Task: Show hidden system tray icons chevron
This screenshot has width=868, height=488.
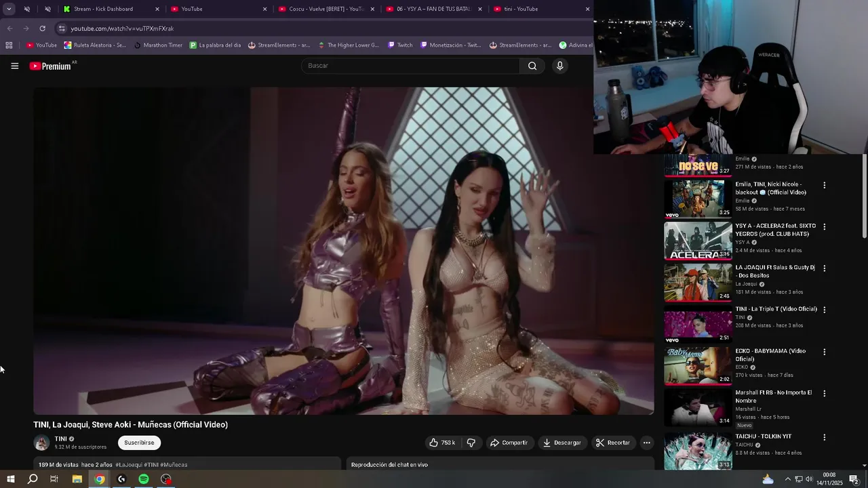Action: (x=787, y=479)
